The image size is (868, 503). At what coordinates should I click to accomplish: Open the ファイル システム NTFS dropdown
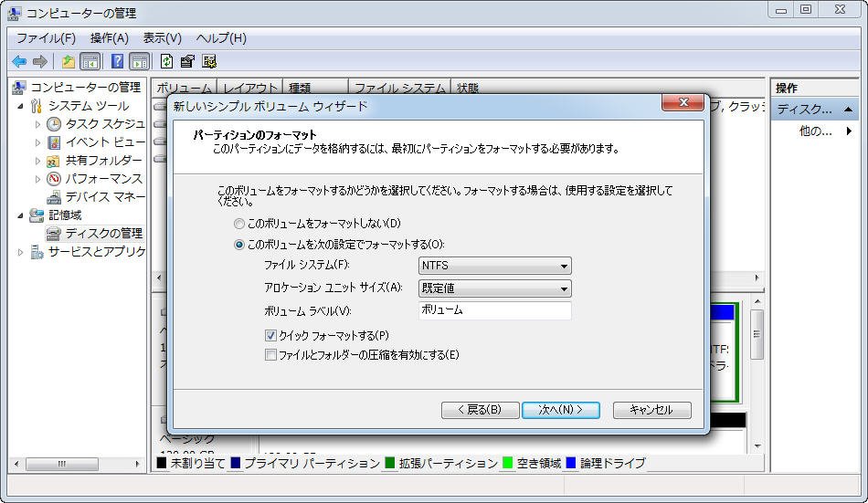[x=495, y=266]
